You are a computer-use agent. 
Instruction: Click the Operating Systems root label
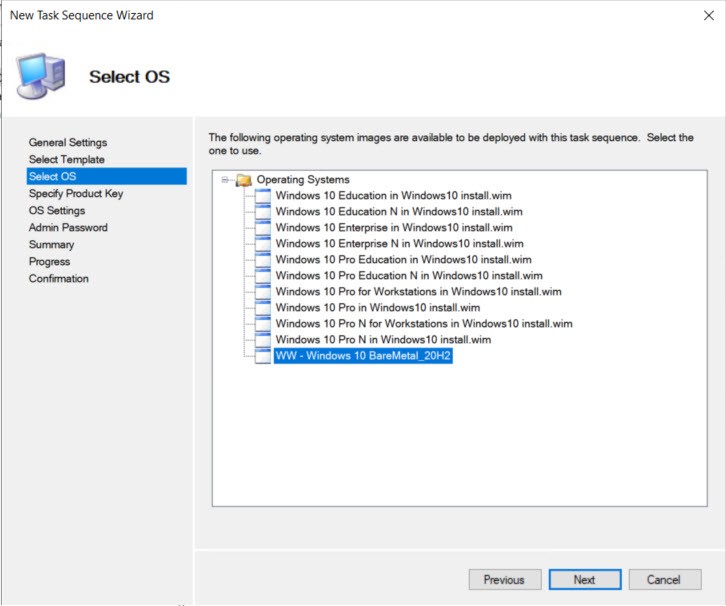[x=303, y=180]
